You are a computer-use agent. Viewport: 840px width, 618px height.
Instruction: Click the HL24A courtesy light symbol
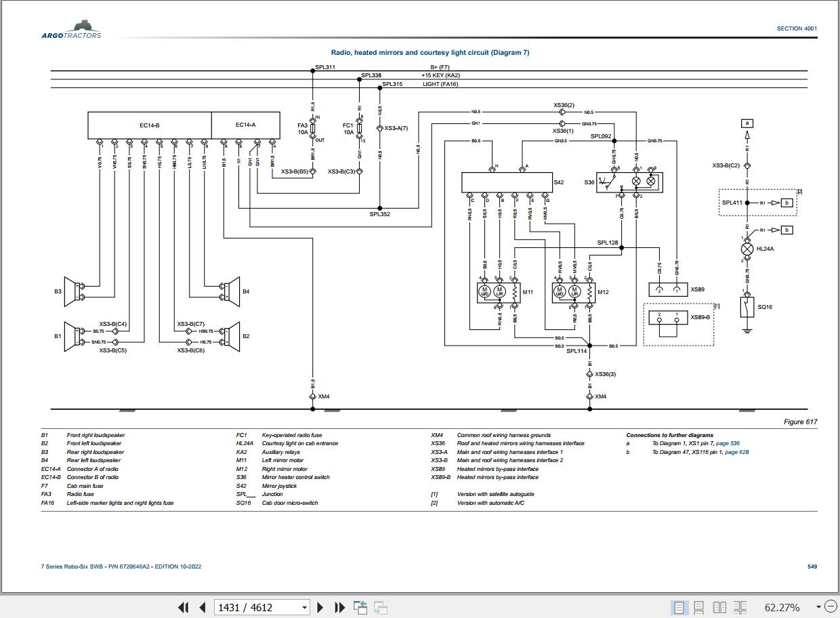tap(747, 249)
